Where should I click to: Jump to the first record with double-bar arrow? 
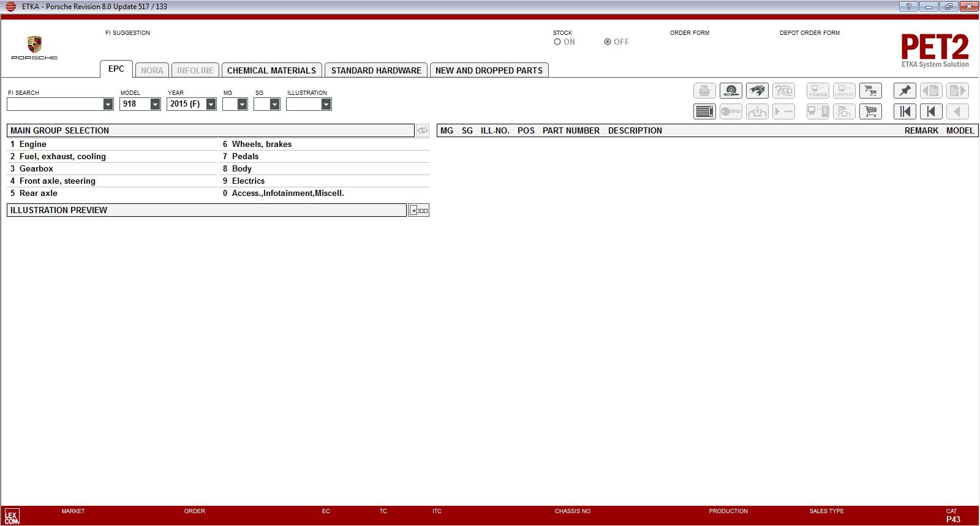tap(905, 111)
